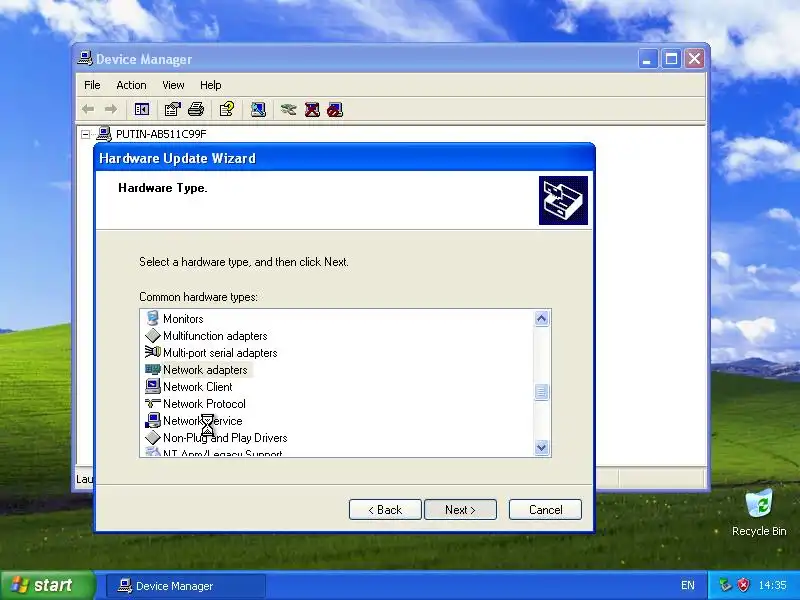Image resolution: width=800 pixels, height=600 pixels.
Task: Click the Back button in wizard
Action: click(385, 510)
